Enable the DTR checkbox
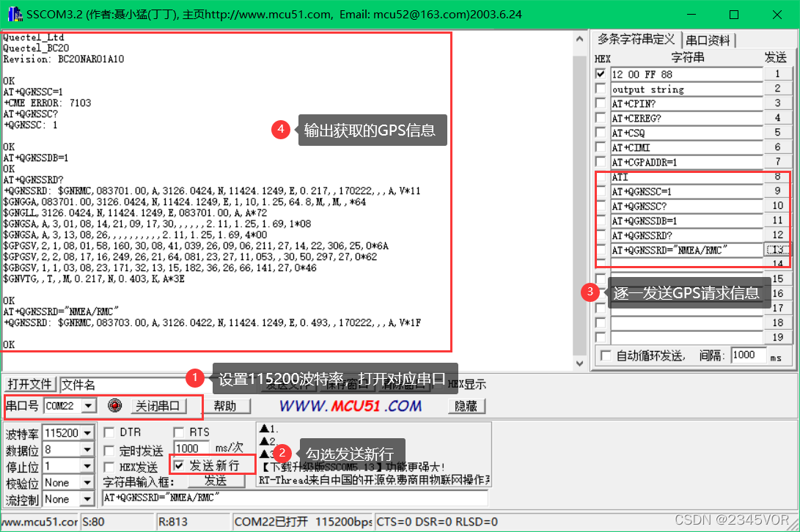 109,432
